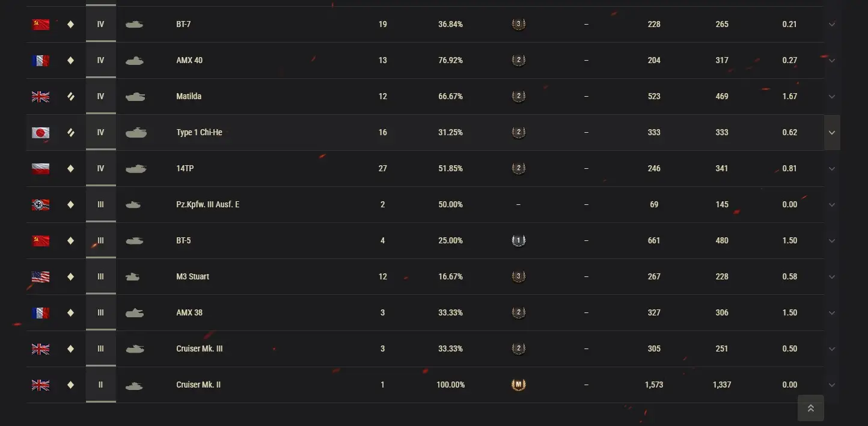868x426 pixels.
Task: Expand details for the AMX 40 row
Action: [832, 61]
